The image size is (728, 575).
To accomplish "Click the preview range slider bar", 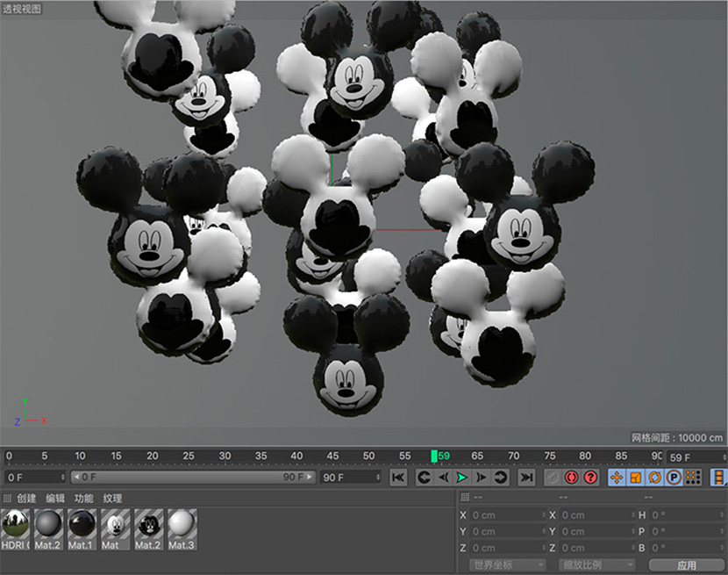I will pyautogui.click(x=193, y=477).
